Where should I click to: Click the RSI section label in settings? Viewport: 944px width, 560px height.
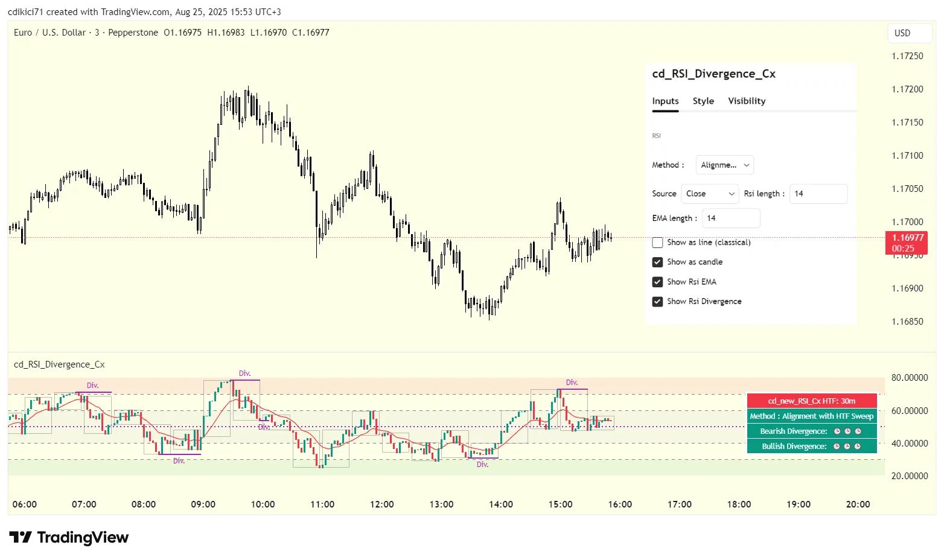(x=656, y=136)
